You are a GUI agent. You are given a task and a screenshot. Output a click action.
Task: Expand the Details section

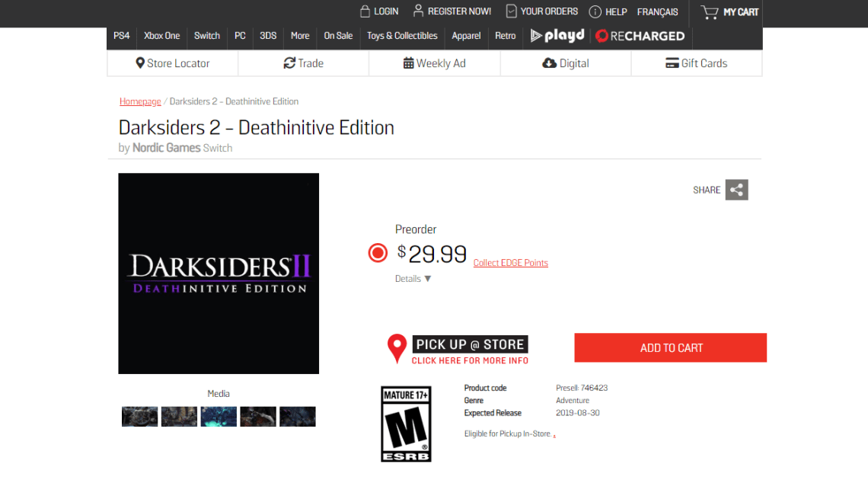click(x=411, y=278)
